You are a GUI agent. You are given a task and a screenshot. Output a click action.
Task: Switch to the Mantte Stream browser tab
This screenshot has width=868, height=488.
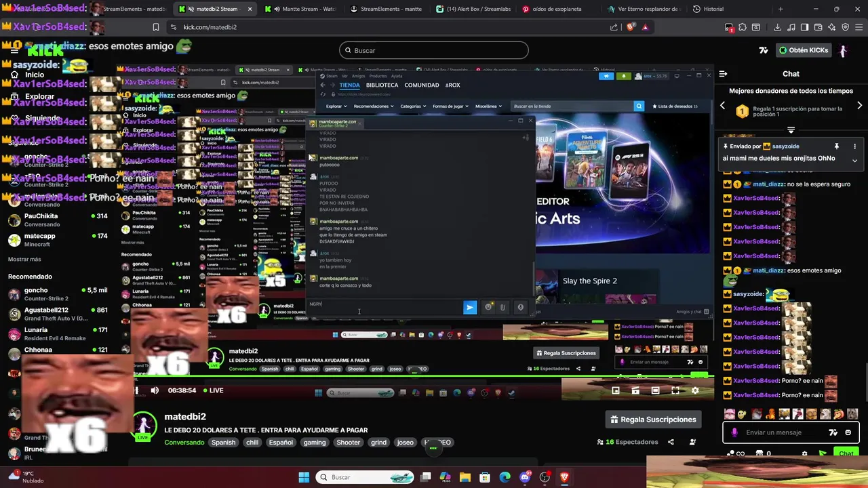tap(302, 9)
